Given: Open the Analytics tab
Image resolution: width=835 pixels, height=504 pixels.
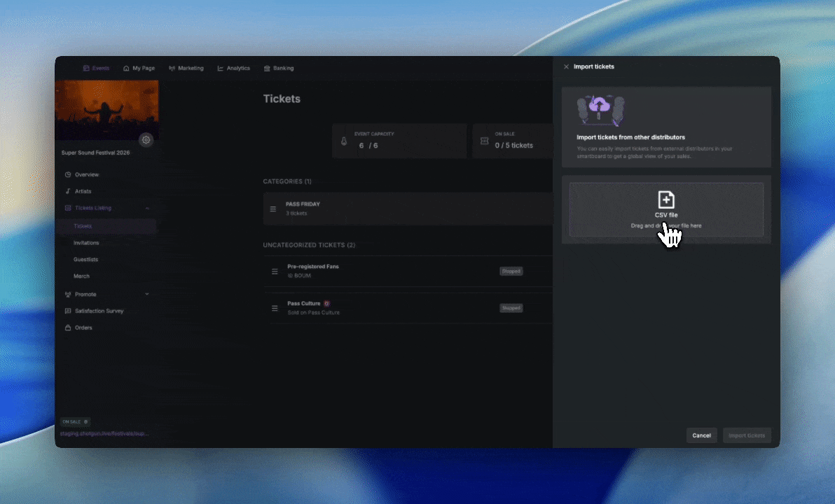Looking at the screenshot, I should [234, 68].
